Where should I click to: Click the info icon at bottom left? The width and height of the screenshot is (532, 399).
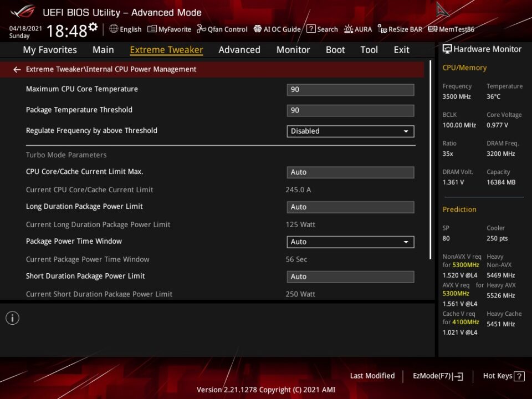(12, 318)
